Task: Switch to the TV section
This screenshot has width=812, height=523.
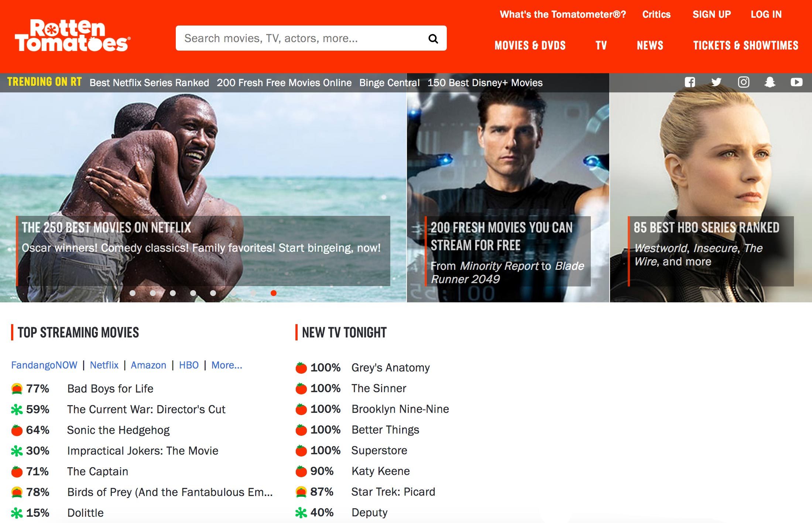Action: (601, 45)
